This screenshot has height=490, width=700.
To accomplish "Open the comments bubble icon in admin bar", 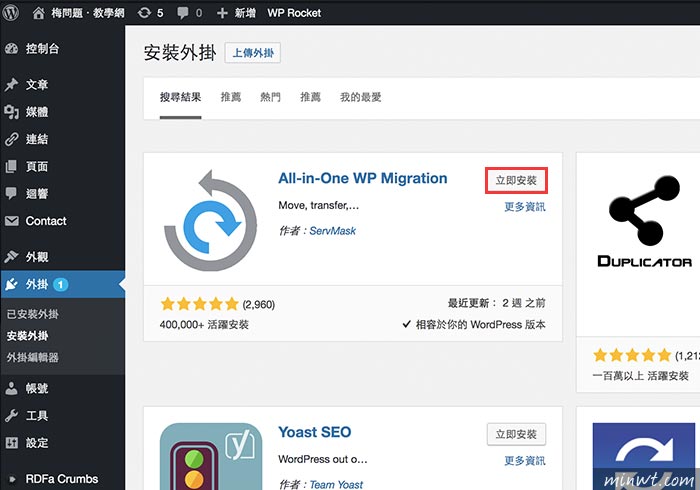I will pyautogui.click(x=183, y=13).
